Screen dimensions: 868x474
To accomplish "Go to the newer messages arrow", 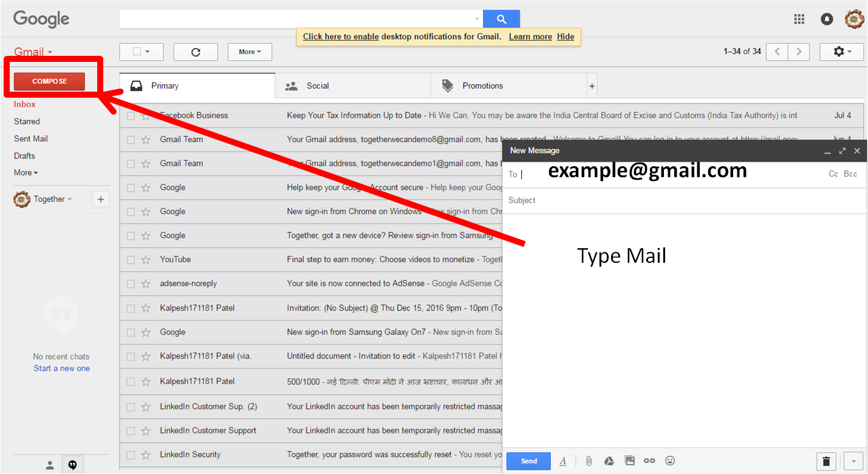I will click(777, 52).
